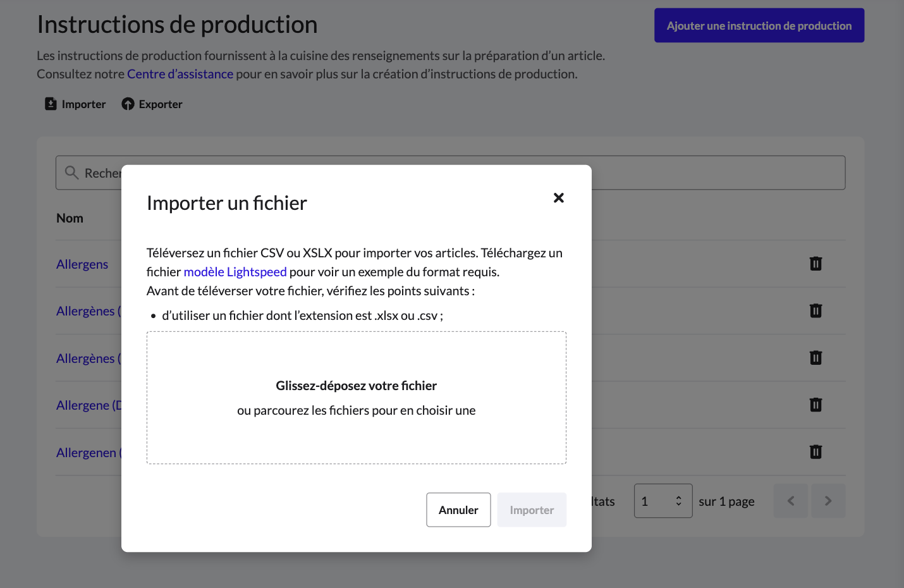Image resolution: width=904 pixels, height=588 pixels.
Task: Click the page number stepper field
Action: [x=663, y=501]
